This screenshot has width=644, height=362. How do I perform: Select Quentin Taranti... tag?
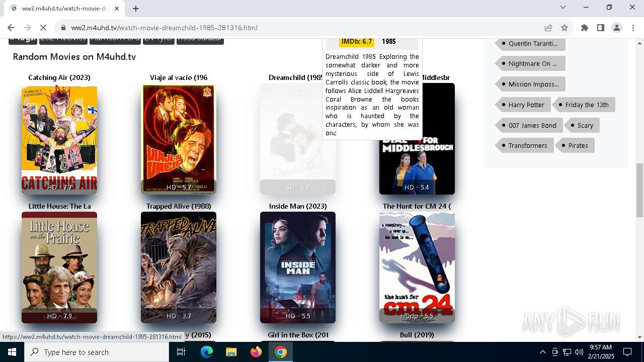[530, 43]
